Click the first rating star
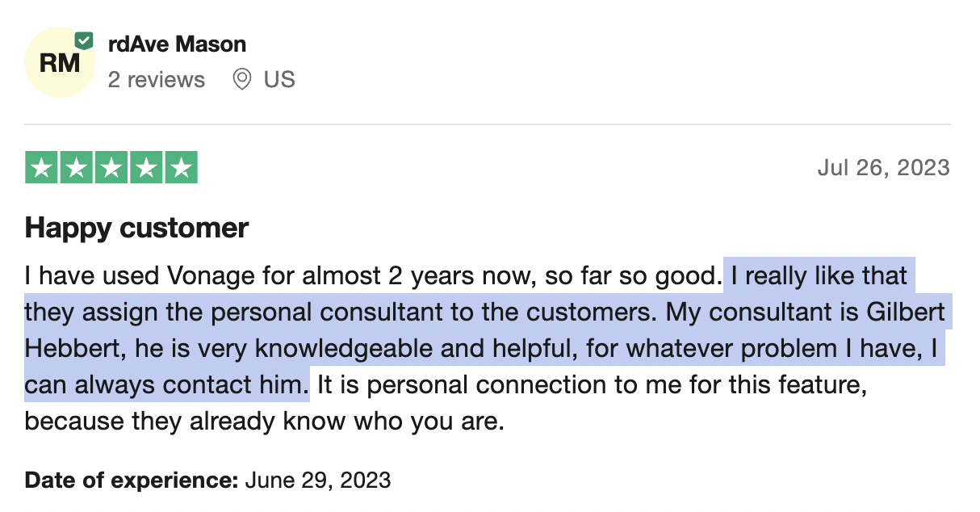 (x=42, y=168)
